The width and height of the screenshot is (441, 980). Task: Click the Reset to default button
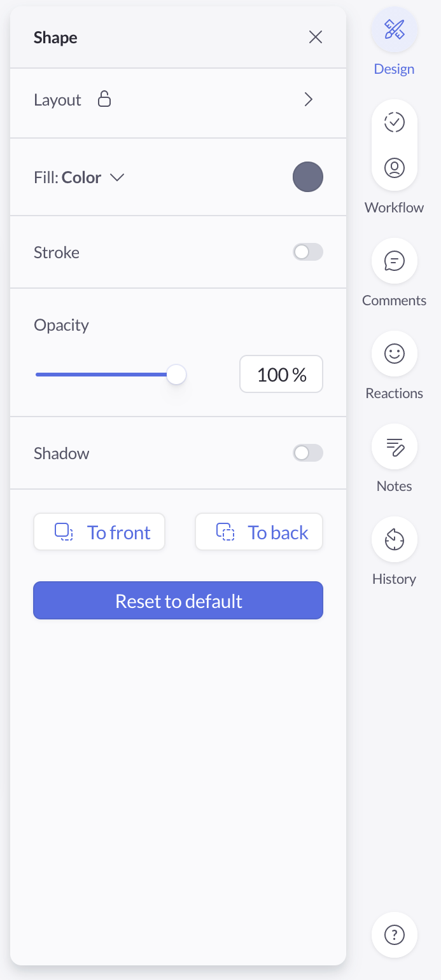coord(178,600)
